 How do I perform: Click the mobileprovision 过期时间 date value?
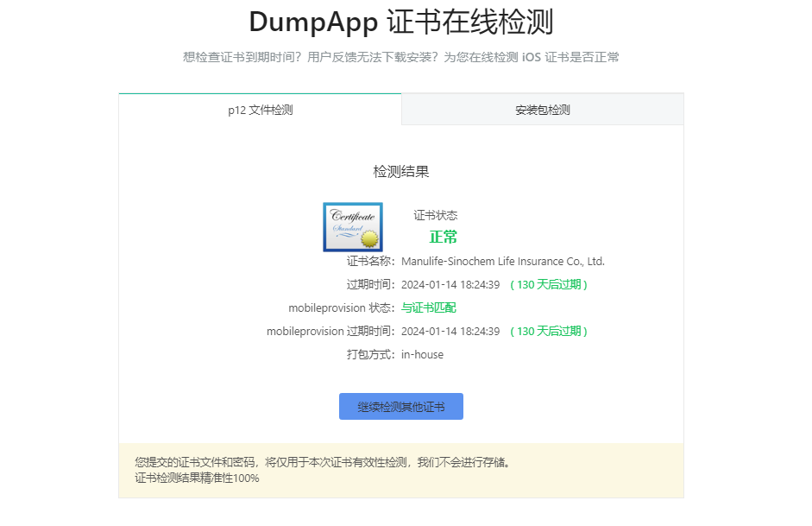click(x=450, y=331)
